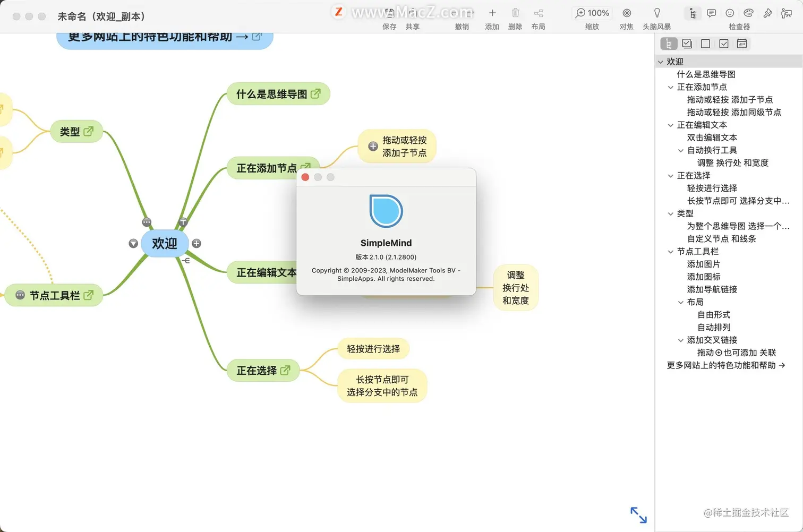The image size is (803, 532).
Task: Click the presentation board toolbar icon
Action: tap(787, 13)
